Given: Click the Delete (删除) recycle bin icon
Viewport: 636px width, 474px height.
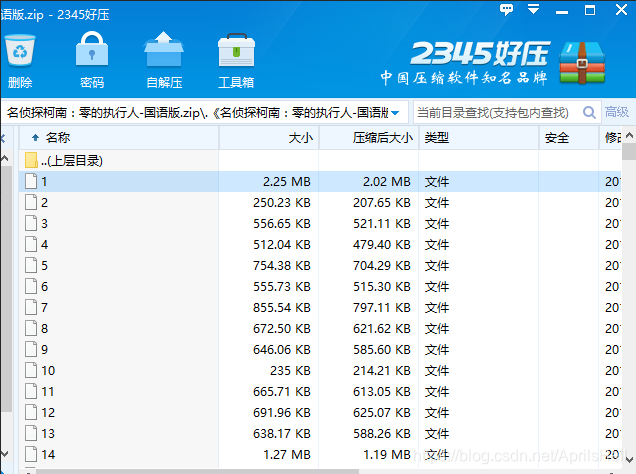Looking at the screenshot, I should [x=20, y=51].
